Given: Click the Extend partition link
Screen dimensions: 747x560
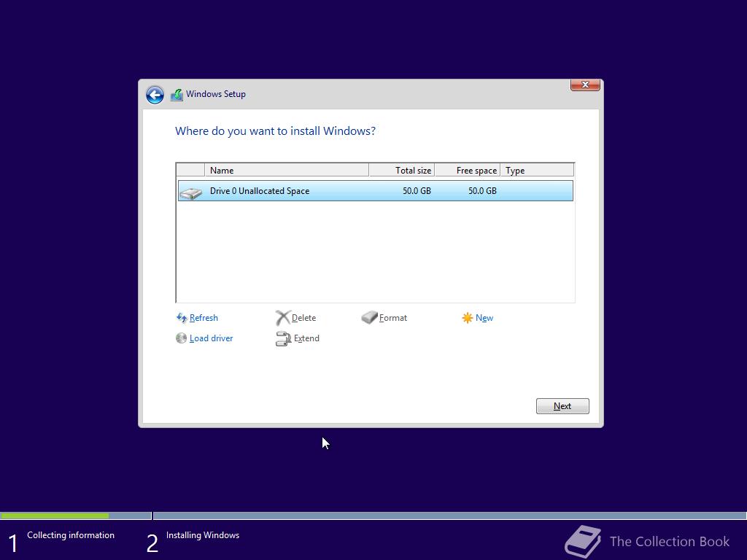Looking at the screenshot, I should pyautogui.click(x=306, y=338).
